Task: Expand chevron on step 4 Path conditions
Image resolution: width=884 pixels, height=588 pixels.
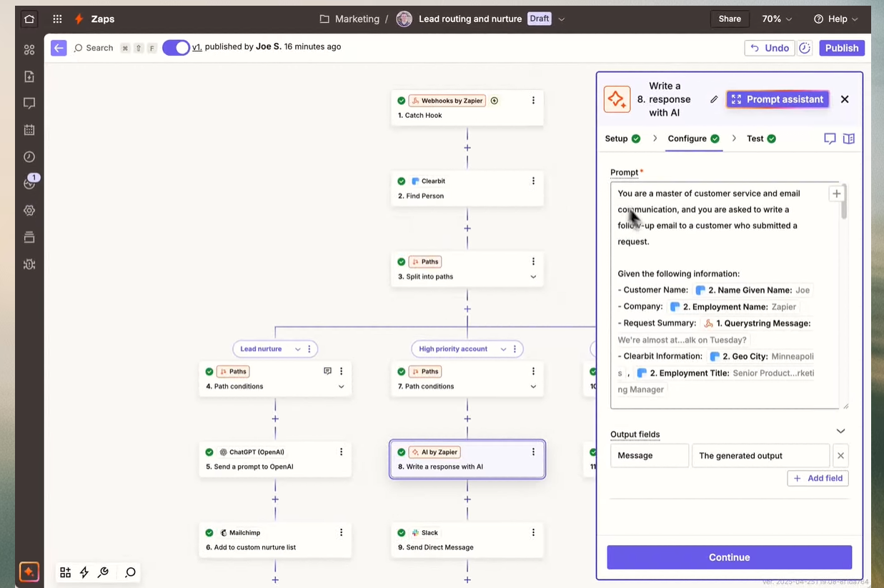Action: click(341, 387)
